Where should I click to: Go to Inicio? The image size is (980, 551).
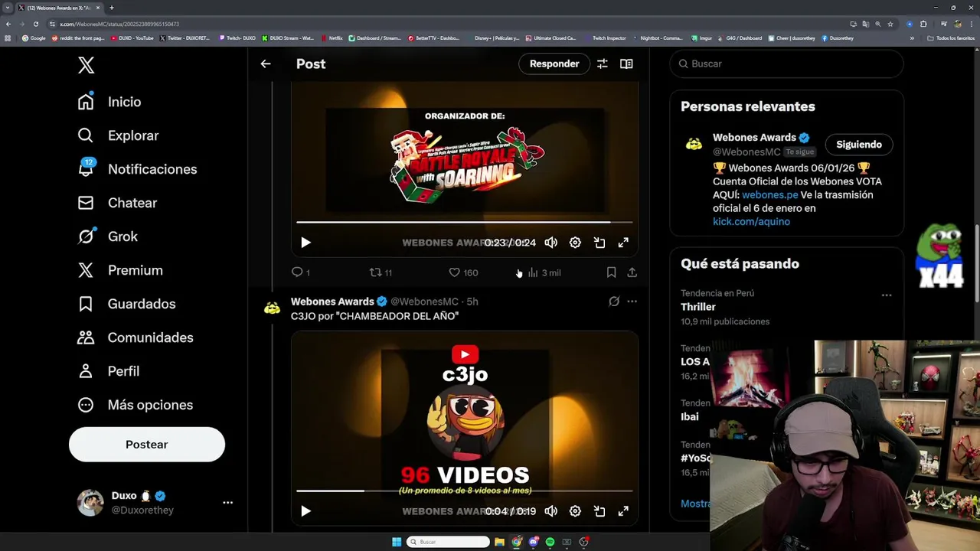point(109,102)
